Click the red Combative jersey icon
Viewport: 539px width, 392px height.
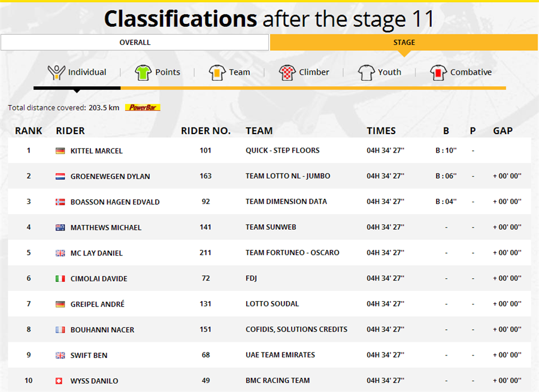point(438,72)
